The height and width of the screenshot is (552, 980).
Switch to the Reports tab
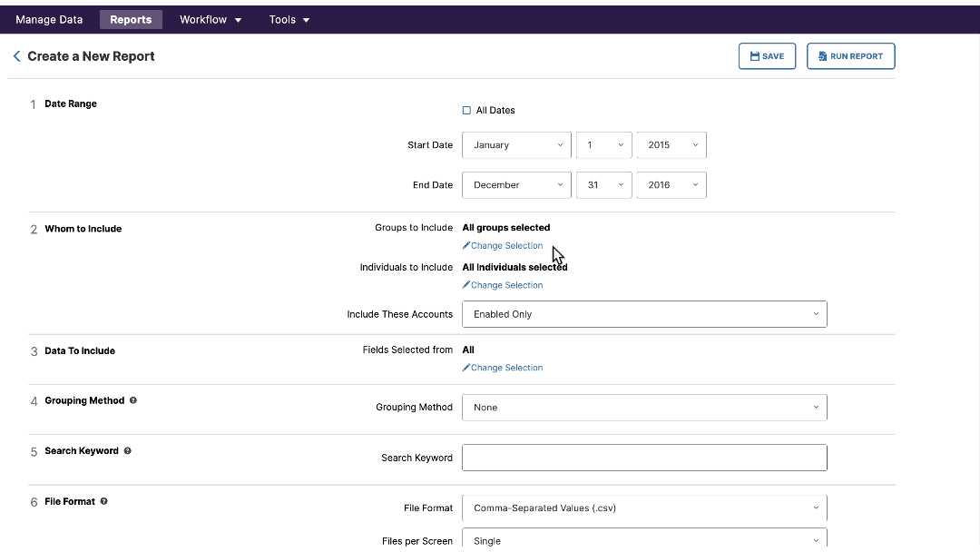click(x=131, y=19)
